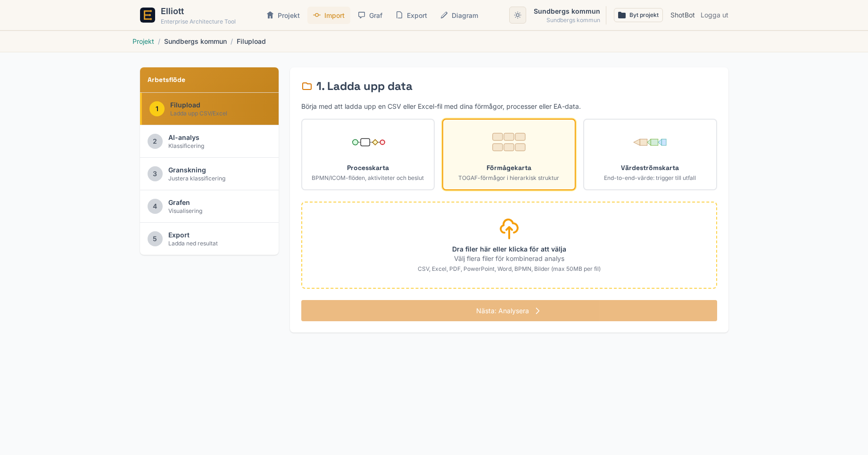The image size is (868, 455).
Task: Click the number 3 step badge
Action: click(155, 174)
